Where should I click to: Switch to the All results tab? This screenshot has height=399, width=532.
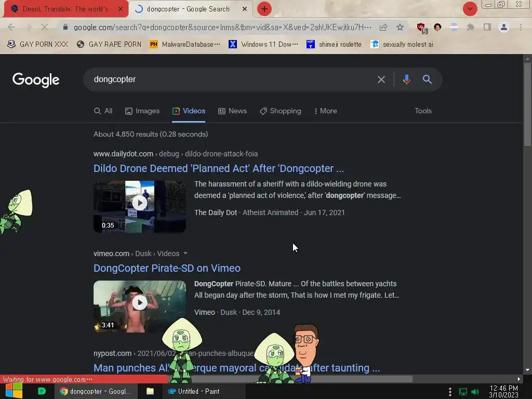[x=103, y=111]
